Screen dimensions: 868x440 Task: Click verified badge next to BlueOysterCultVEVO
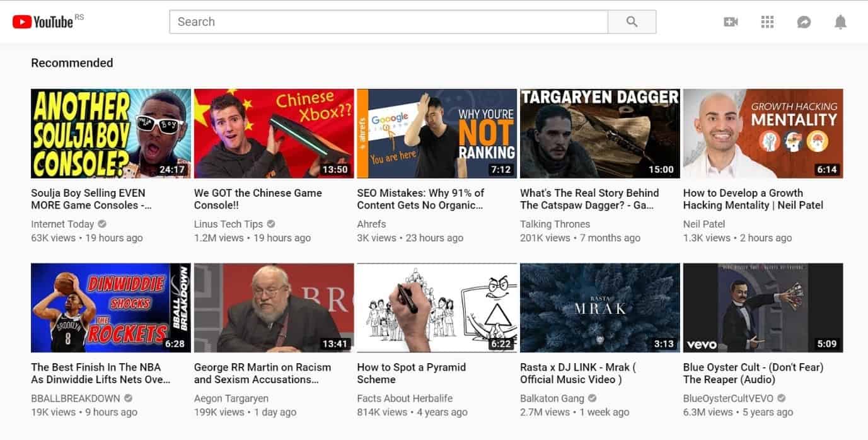pos(781,398)
